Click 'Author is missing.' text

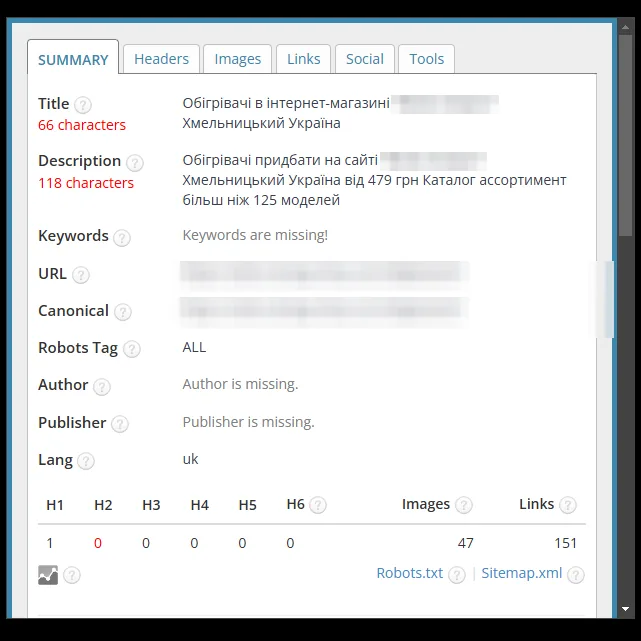240,384
